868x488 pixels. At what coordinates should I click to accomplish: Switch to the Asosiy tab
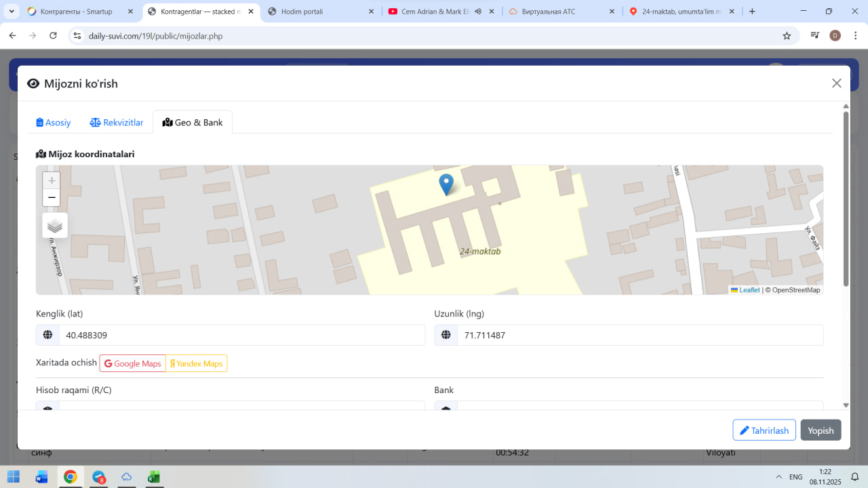pos(54,123)
